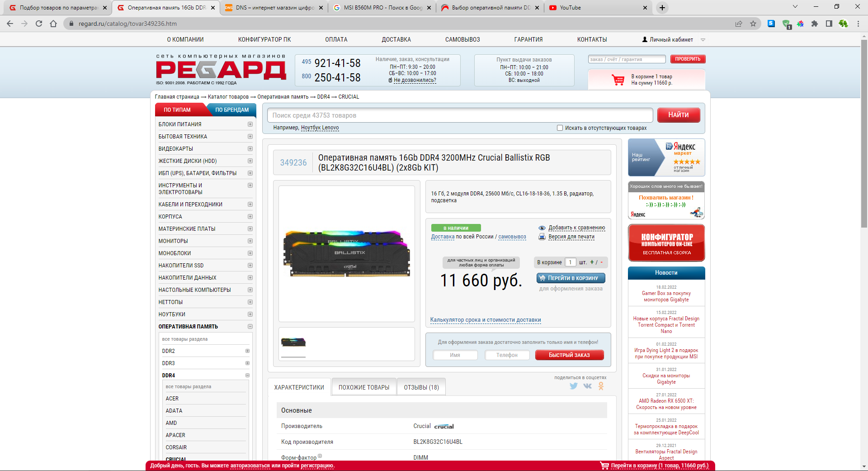This screenshot has width=868, height=471.
Task: Open the ОТЗЫВЫ (18) tab
Action: [x=421, y=387]
